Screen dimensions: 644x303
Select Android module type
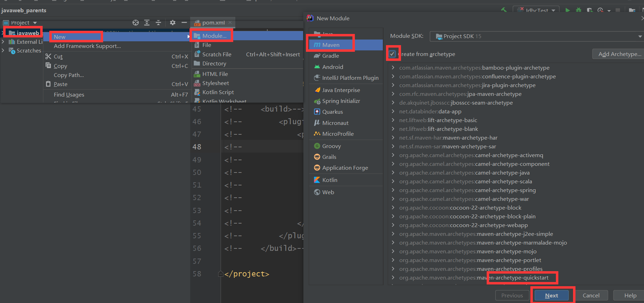(x=346, y=67)
